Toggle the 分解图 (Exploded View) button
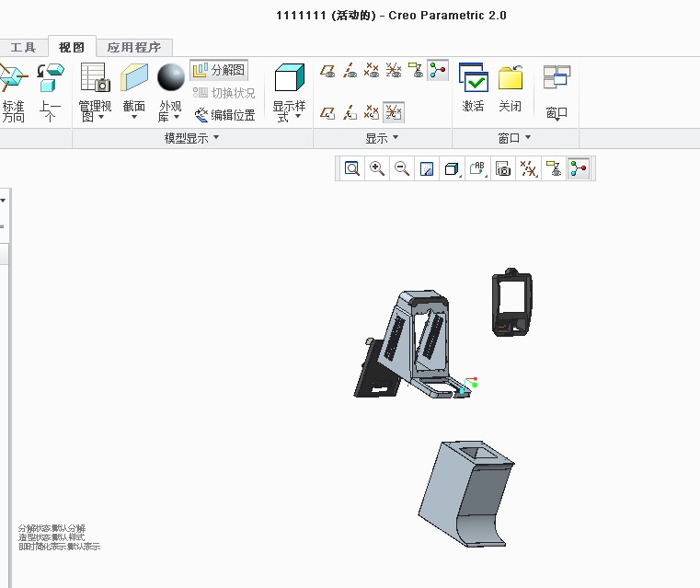700x588 pixels. pyautogui.click(x=219, y=71)
